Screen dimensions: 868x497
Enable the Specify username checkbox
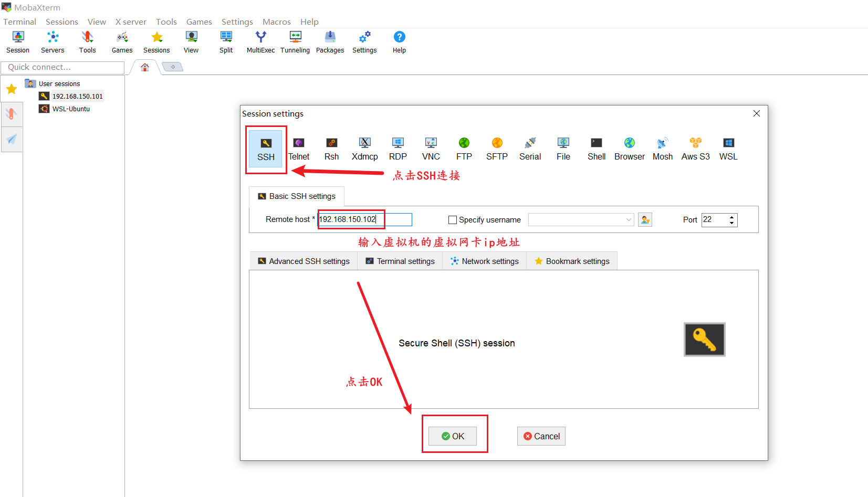(x=453, y=220)
